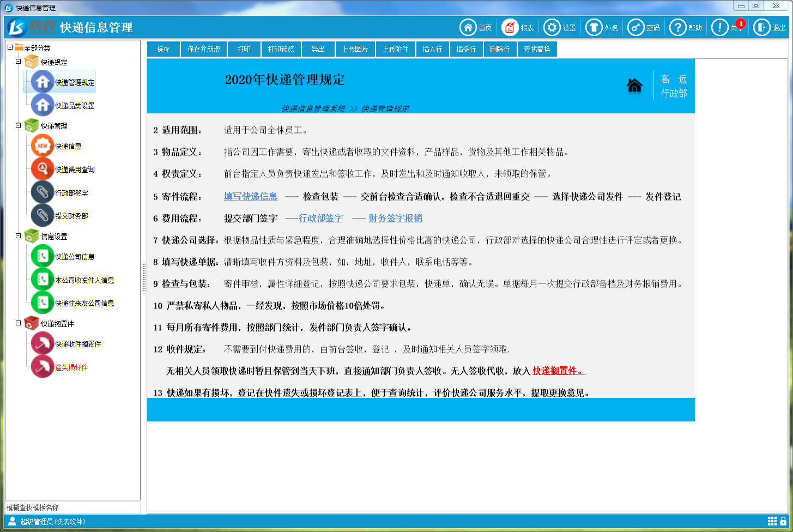Screen dimensions: 793x532
Task: Select 全部分类 root folder label
Action: pyautogui.click(x=38, y=48)
